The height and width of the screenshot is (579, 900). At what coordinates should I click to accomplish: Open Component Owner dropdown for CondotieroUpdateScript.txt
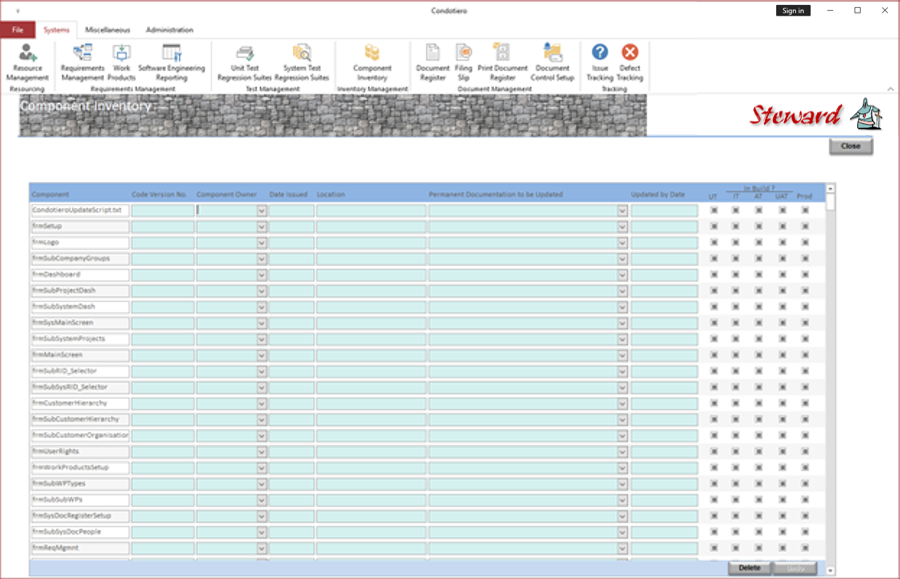click(x=262, y=211)
